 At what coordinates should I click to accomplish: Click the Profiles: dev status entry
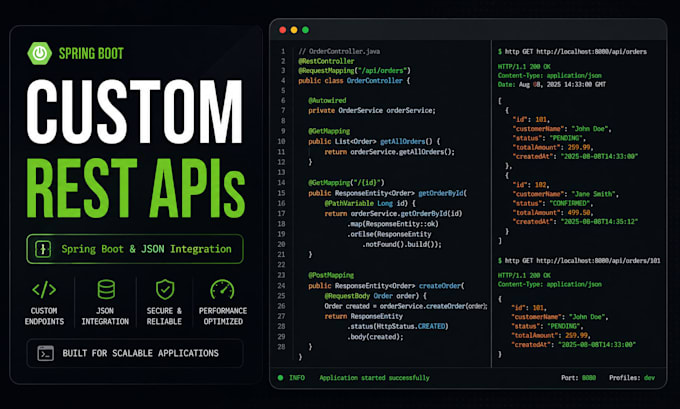pyautogui.click(x=632, y=378)
